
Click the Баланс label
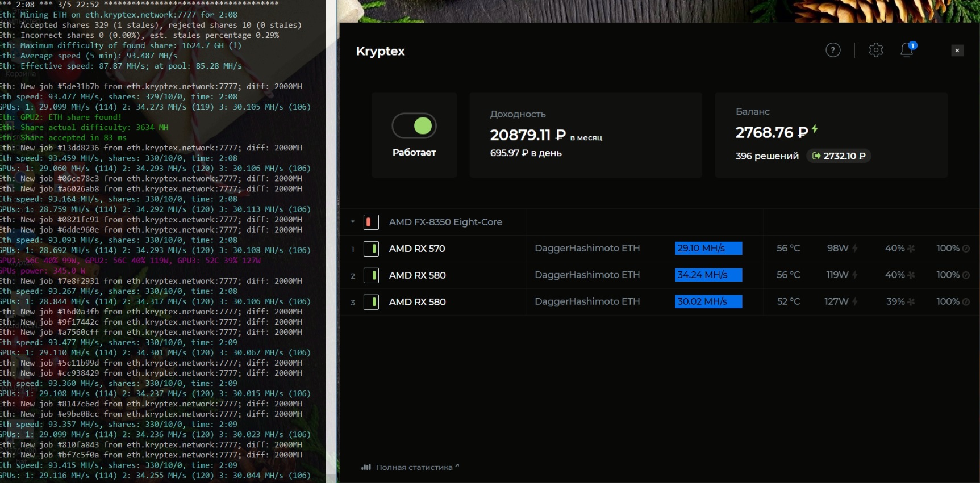pyautogui.click(x=753, y=111)
